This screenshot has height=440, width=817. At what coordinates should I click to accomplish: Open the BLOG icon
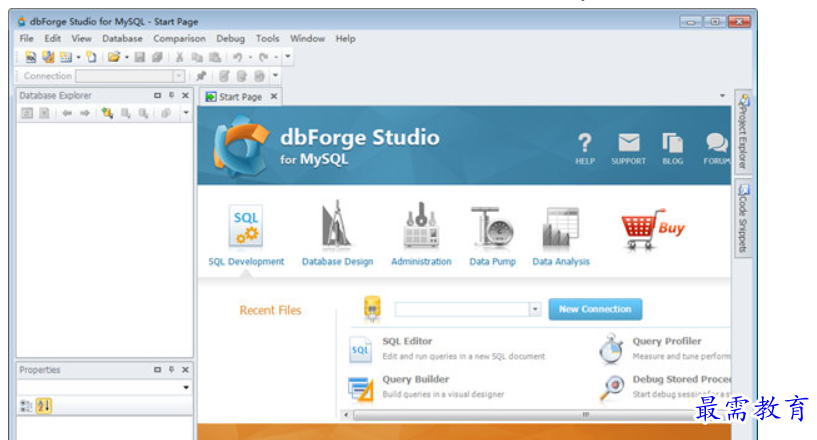click(673, 148)
